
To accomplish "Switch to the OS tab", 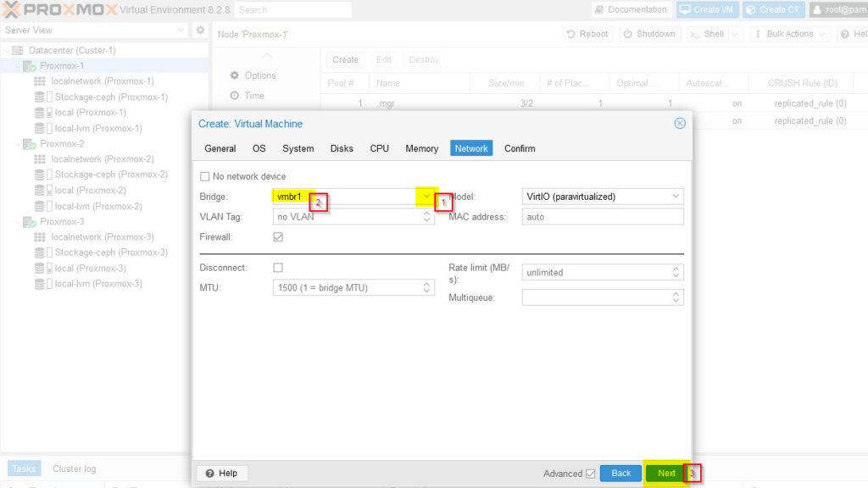I will tap(259, 148).
